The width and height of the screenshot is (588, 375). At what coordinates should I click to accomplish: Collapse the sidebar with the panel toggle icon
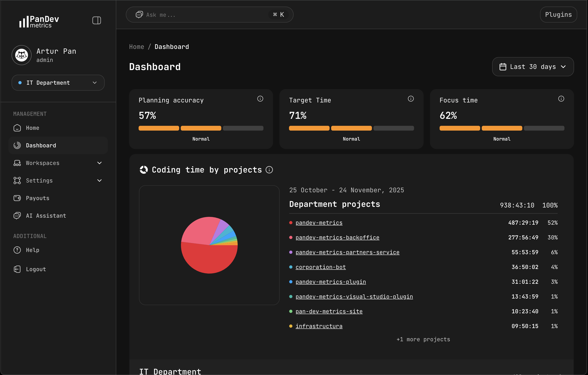(x=96, y=21)
